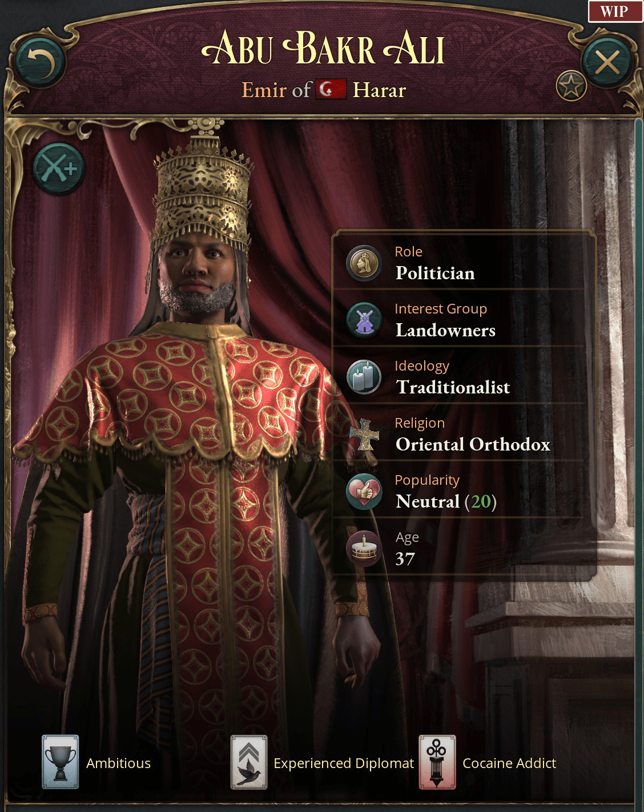Viewport: 644px width, 812px height.
Task: Click the Landowners windmill icon
Action: click(364, 320)
